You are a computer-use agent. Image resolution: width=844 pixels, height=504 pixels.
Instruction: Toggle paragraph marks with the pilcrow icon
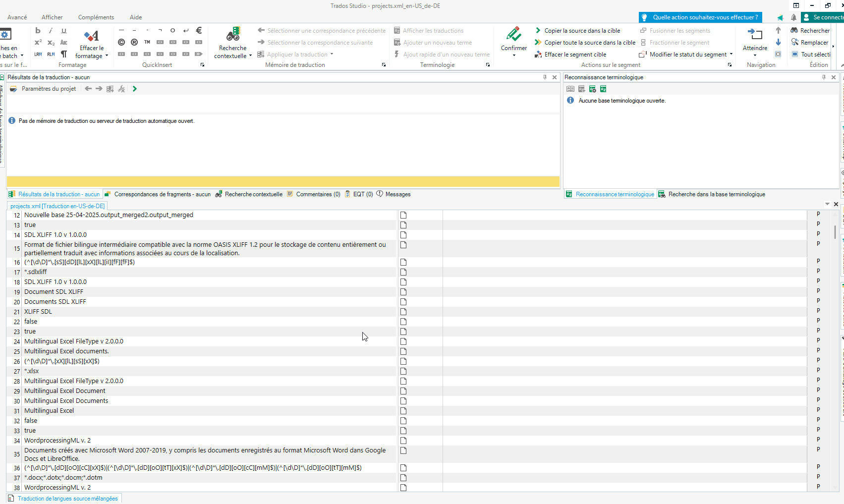[64, 54]
